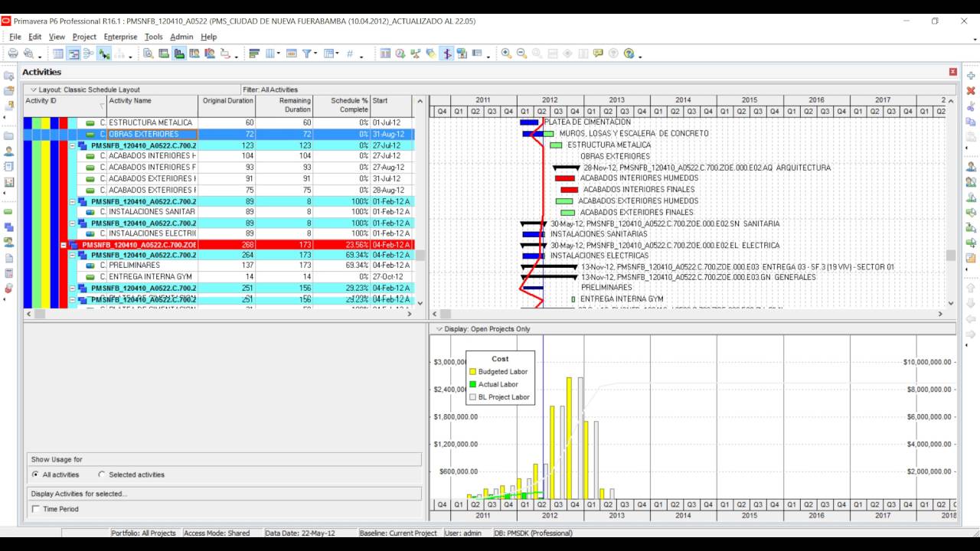Screen dimensions: 980x551
Task: Collapse the WBS group with duration 264
Action: click(73, 255)
